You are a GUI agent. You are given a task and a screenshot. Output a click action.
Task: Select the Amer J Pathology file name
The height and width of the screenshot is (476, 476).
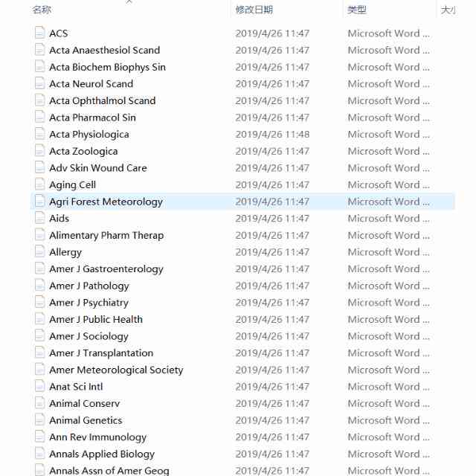[89, 286]
